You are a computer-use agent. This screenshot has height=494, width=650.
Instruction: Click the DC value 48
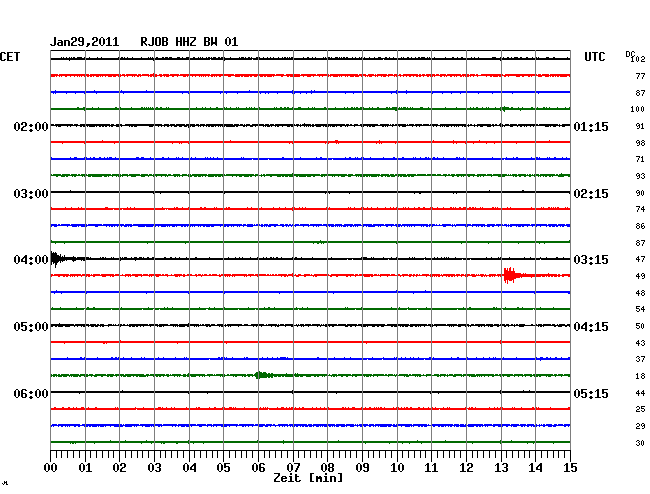[640, 293]
